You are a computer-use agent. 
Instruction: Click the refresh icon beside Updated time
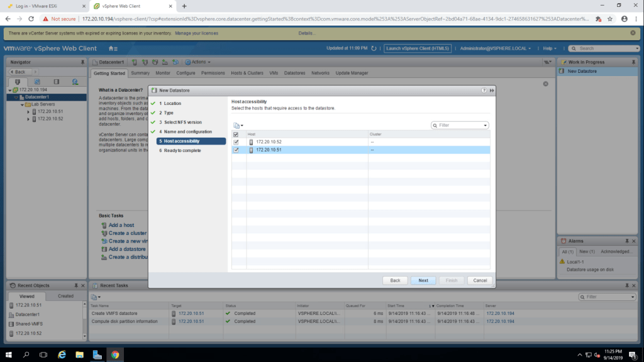pos(374,48)
